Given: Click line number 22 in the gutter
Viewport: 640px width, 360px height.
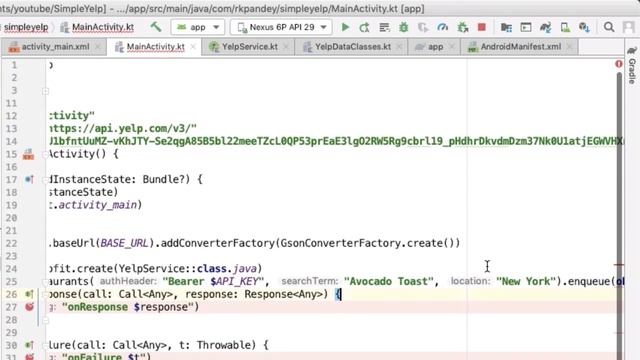Looking at the screenshot, I should tap(11, 243).
